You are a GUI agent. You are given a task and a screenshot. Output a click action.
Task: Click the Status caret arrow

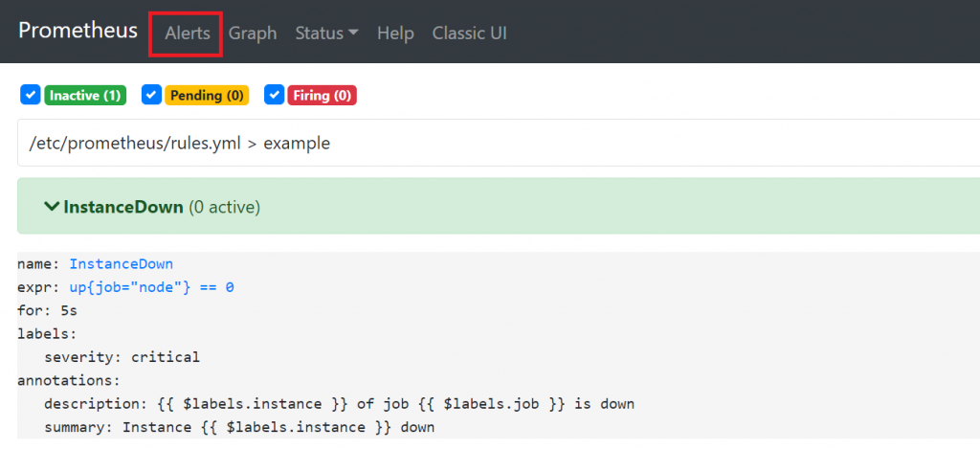point(353,33)
